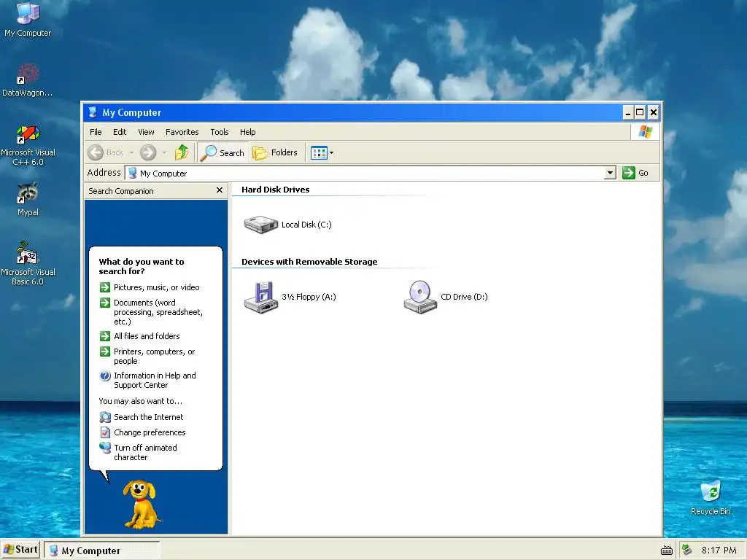
Task: Expand the Address bar dropdown
Action: point(610,173)
